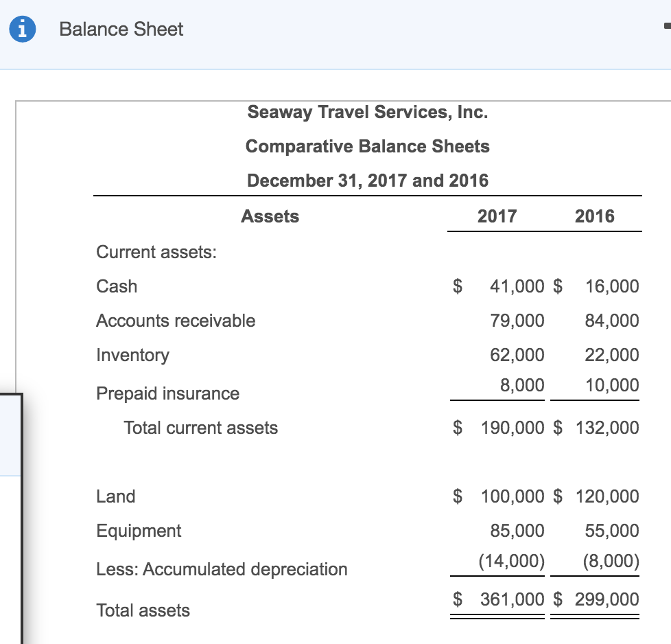Select the 2016 column header
The image size is (671, 644).
click(596, 216)
